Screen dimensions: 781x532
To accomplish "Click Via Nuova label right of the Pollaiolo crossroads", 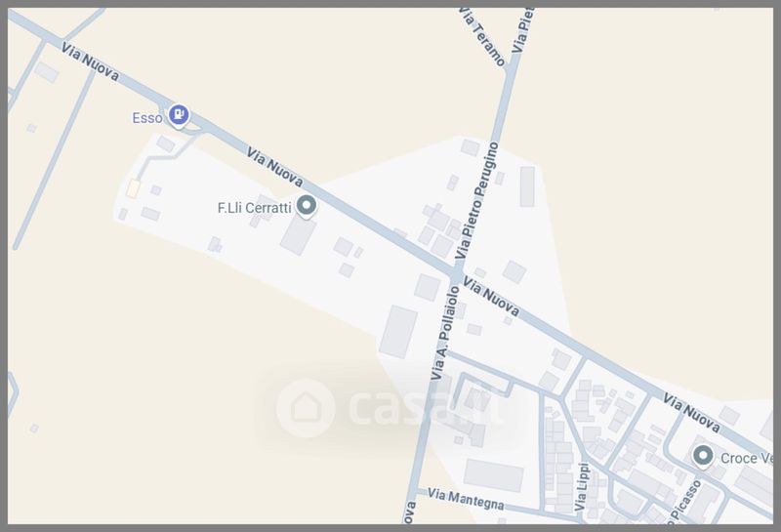I will (x=491, y=297).
